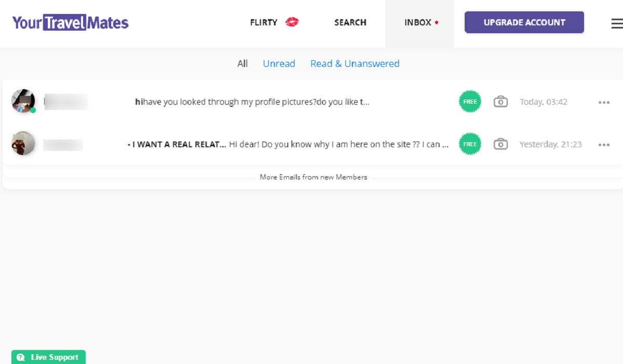623x364 pixels.
Task: Select the All messages filter
Action: [x=242, y=63]
